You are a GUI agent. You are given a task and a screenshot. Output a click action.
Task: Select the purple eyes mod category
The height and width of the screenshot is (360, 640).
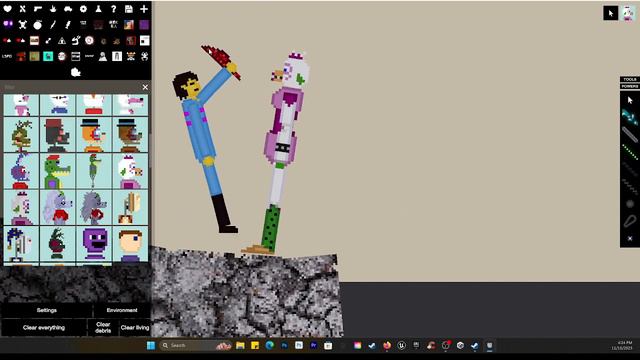tap(7, 24)
